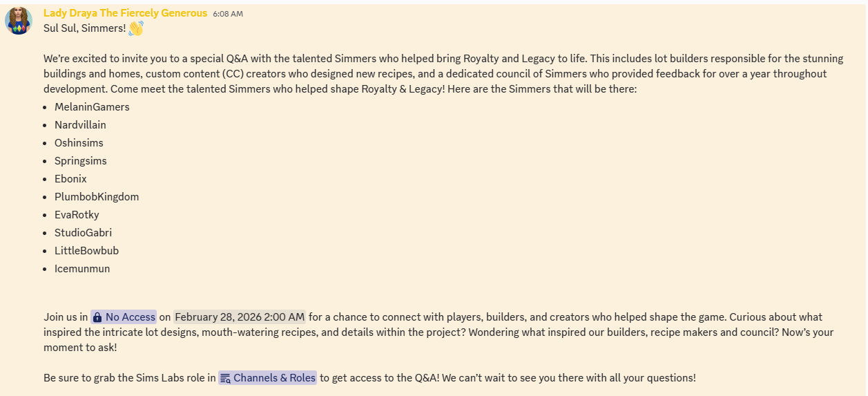Open the No Access channel mention
The image size is (868, 396).
tap(130, 317)
